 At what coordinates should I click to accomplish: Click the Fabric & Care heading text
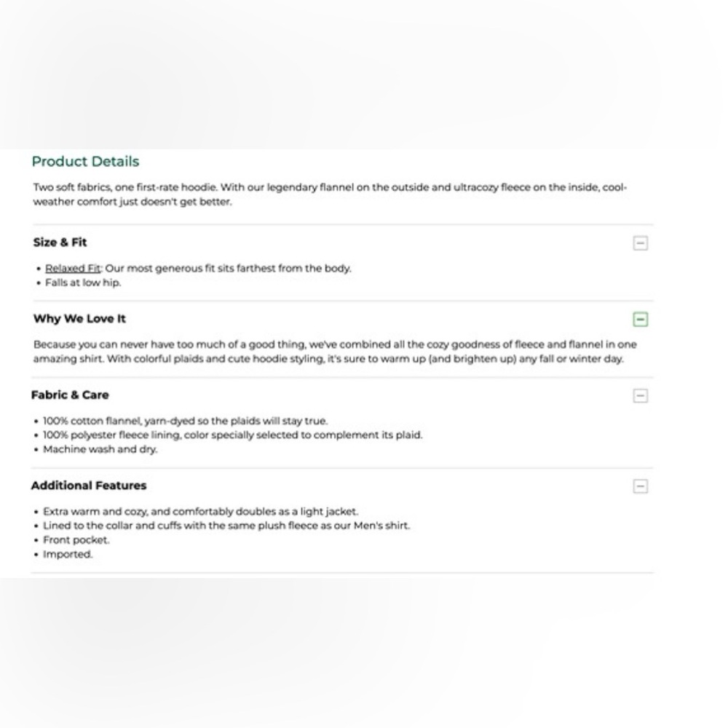tap(70, 395)
